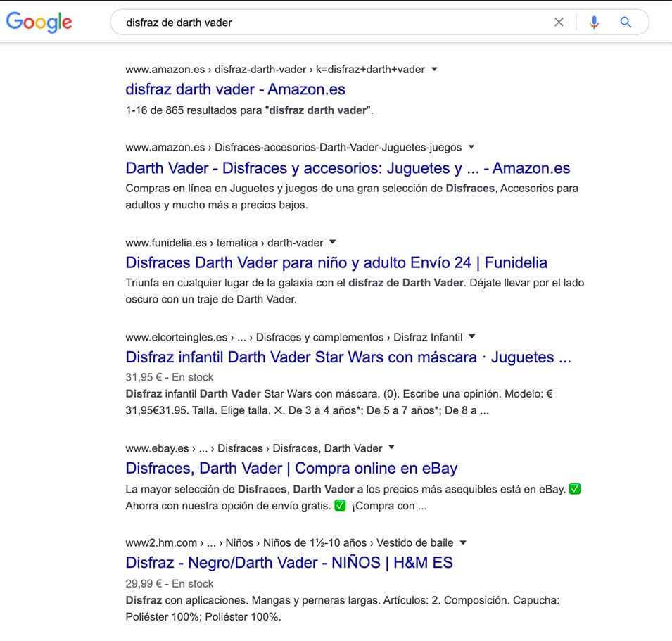Clear the search query with the X icon
Image resolution: width=672 pixels, height=641 pixels.
pyautogui.click(x=559, y=22)
